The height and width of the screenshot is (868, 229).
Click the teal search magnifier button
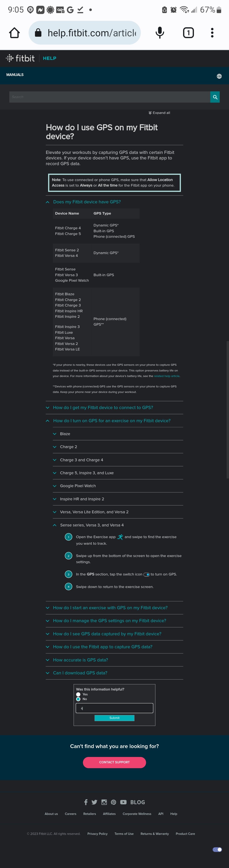[215, 97]
